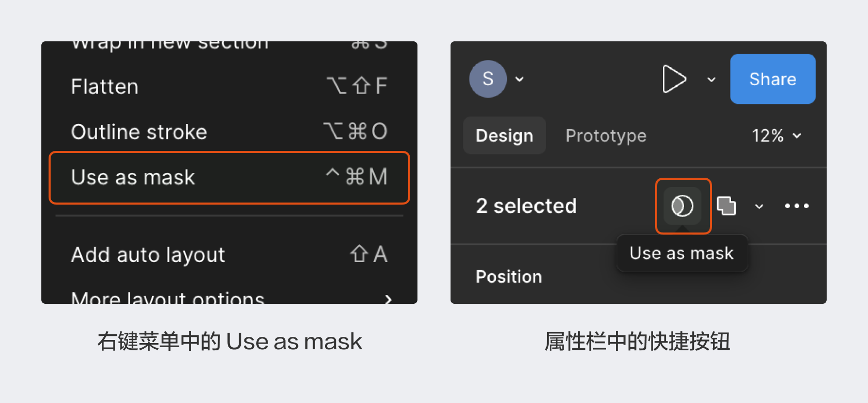
Task: Open the present options chevron beside play
Action: pos(711,80)
